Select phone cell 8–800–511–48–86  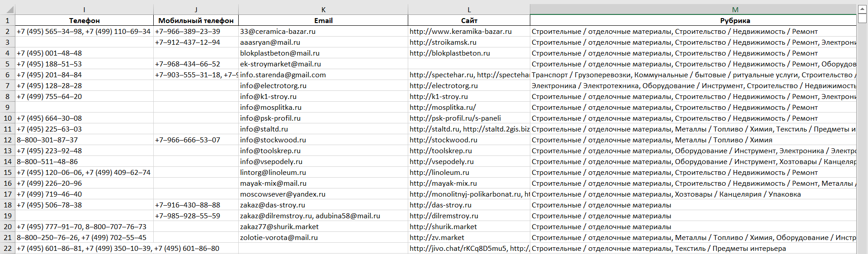coord(85,161)
